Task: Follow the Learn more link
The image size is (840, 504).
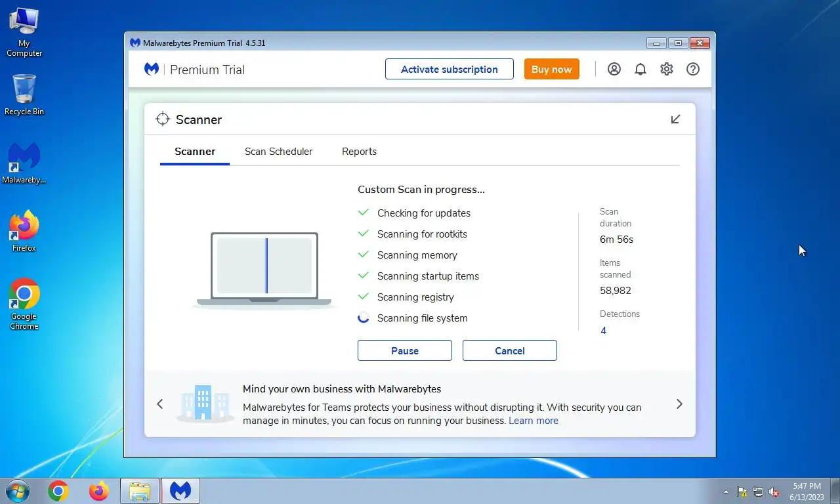Action: [534, 421]
